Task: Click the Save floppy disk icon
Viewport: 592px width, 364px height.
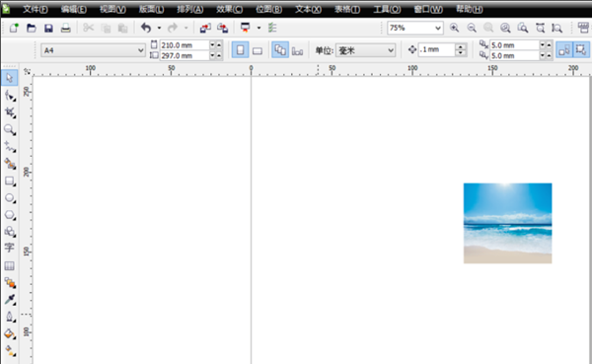Action: tap(48, 28)
